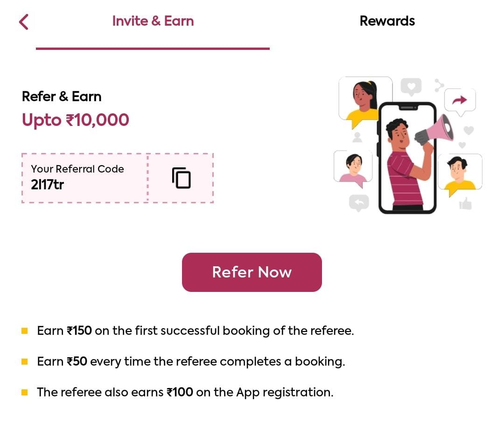Click the forward arrow speech bubble icon

pos(460,100)
